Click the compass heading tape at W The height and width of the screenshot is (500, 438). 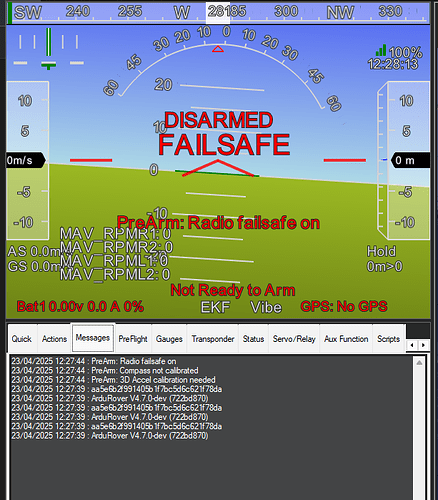click(182, 13)
